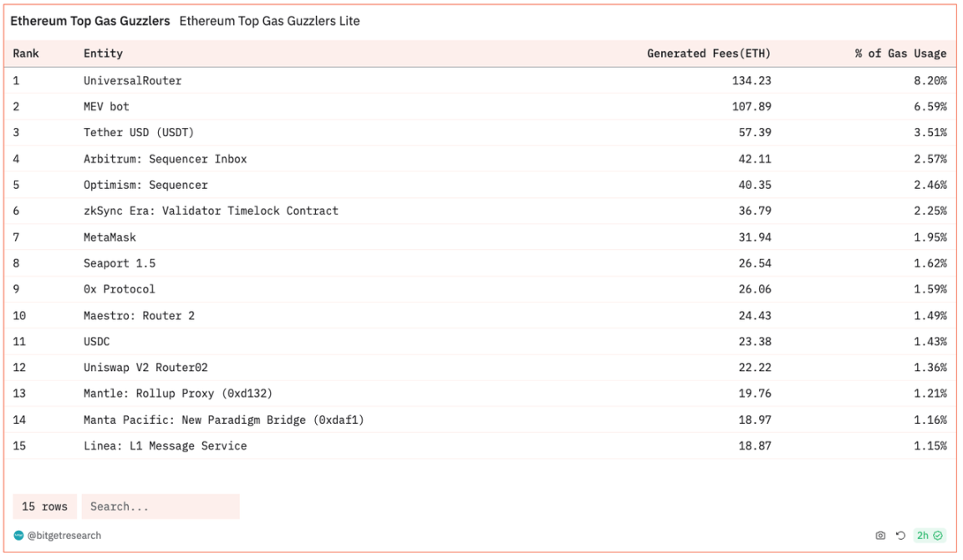The height and width of the screenshot is (560, 963).
Task: Click the Arbitrum: Sequencer Inbox cell
Action: (165, 159)
